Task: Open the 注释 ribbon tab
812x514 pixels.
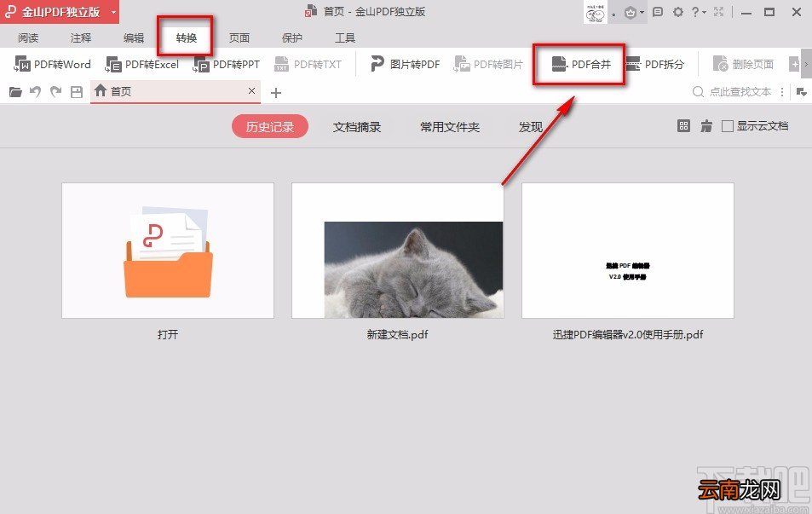Action: click(x=81, y=38)
